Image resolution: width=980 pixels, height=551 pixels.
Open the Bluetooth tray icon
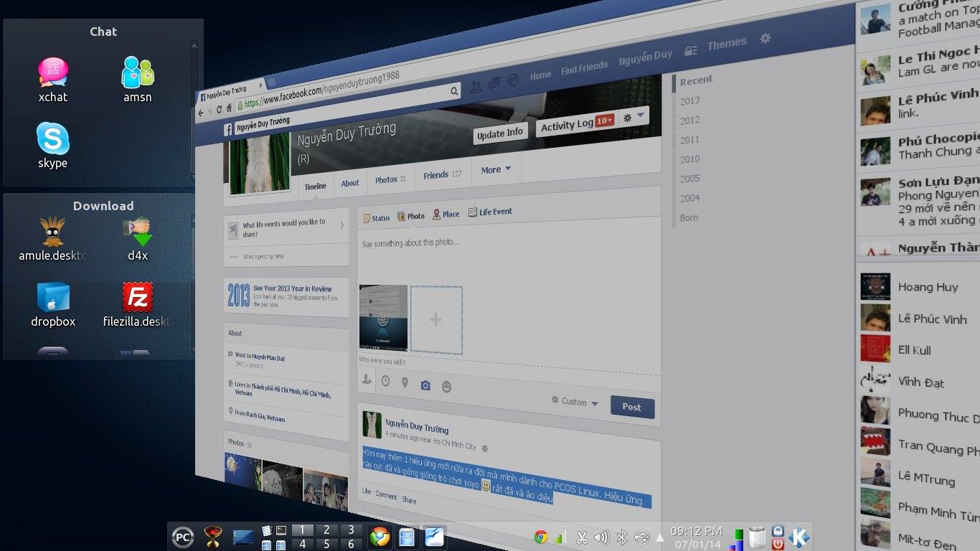(x=622, y=537)
